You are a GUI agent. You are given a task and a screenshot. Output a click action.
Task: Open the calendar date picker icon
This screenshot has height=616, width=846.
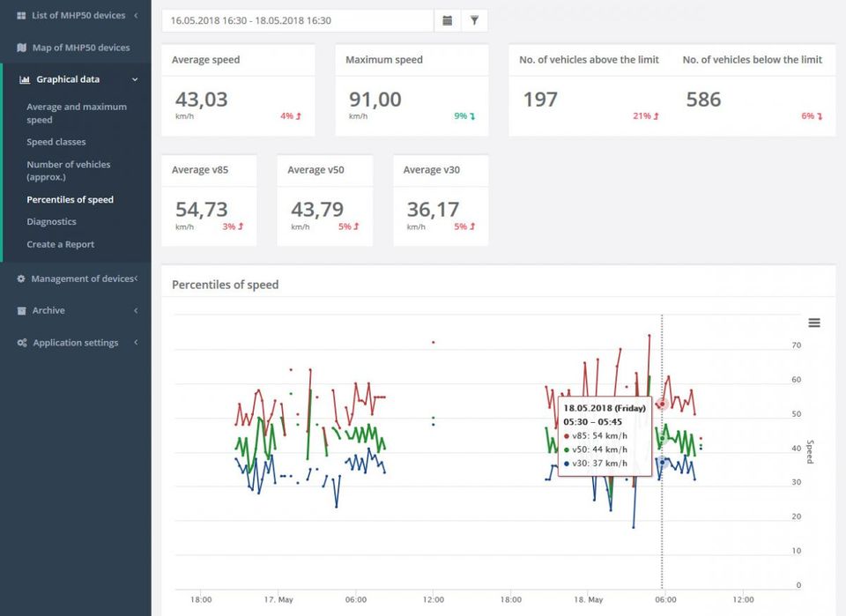tap(448, 20)
